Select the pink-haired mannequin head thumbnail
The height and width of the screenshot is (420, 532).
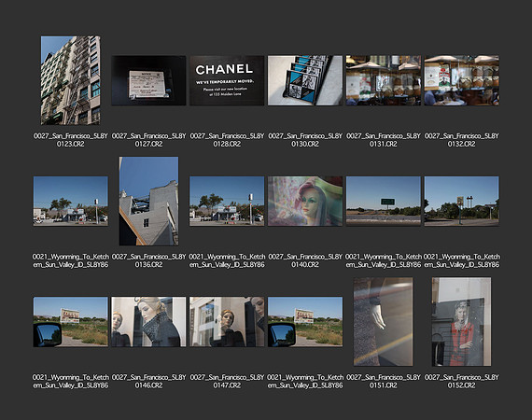tap(305, 202)
